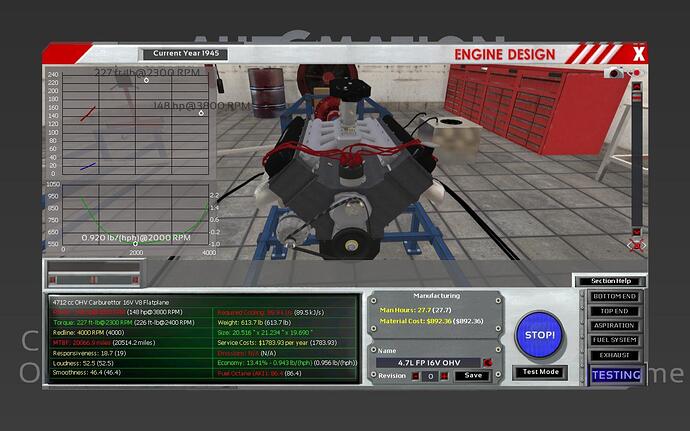690x431 pixels.
Task: Switch to the Aspiration section
Action: tap(614, 326)
